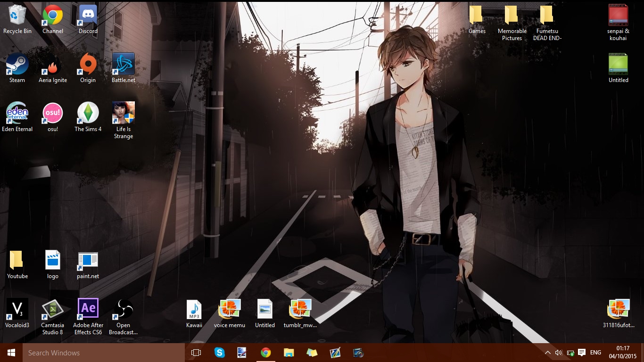
Task: Open File Explorer from the taskbar
Action: [x=289, y=353]
